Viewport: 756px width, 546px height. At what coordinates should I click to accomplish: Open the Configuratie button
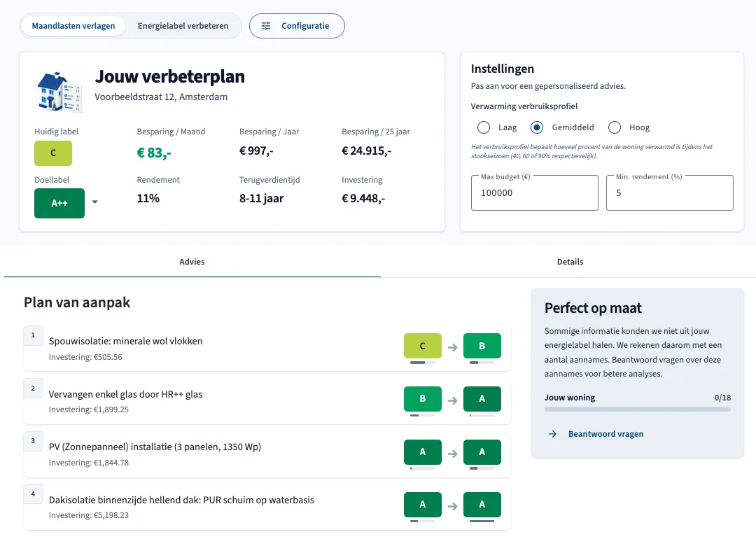point(297,26)
